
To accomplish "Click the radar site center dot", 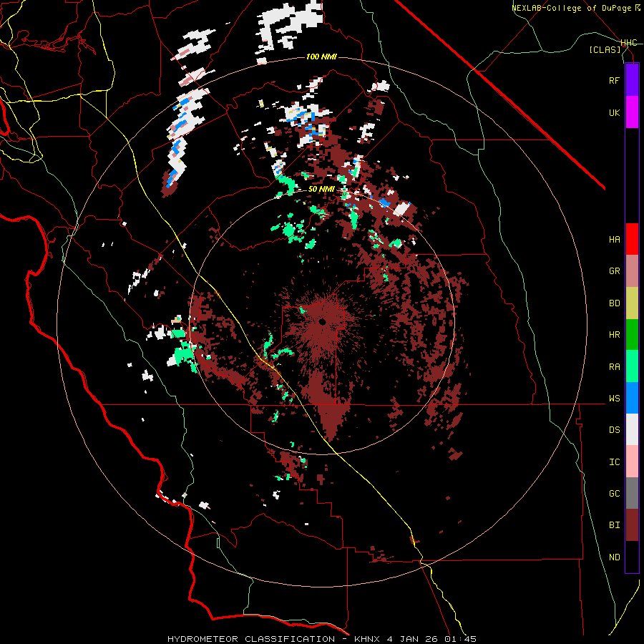I will coord(323,322).
